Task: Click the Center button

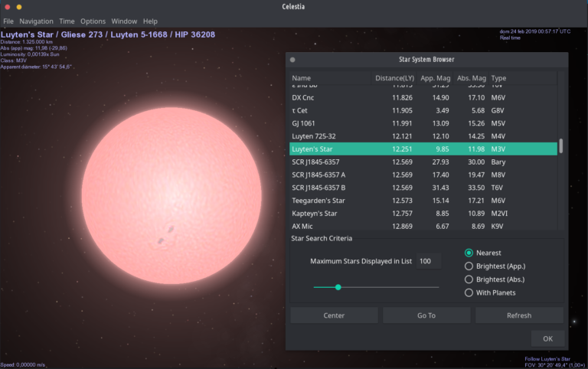Action: point(334,315)
